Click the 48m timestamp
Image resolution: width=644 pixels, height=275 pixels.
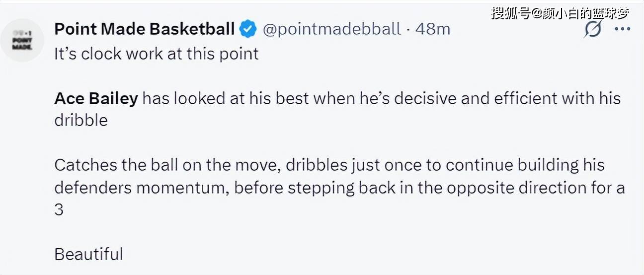(x=432, y=29)
